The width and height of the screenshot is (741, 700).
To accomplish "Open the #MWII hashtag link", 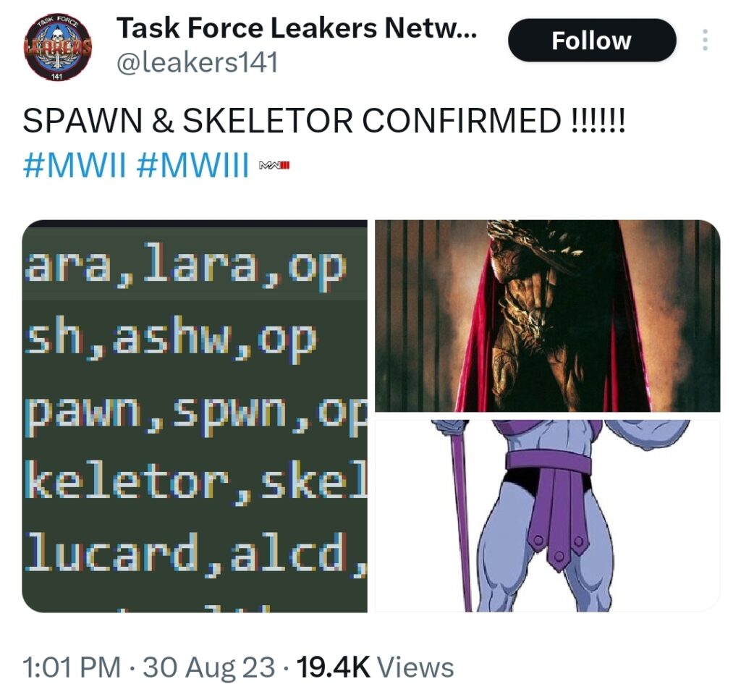I will pos(75,166).
